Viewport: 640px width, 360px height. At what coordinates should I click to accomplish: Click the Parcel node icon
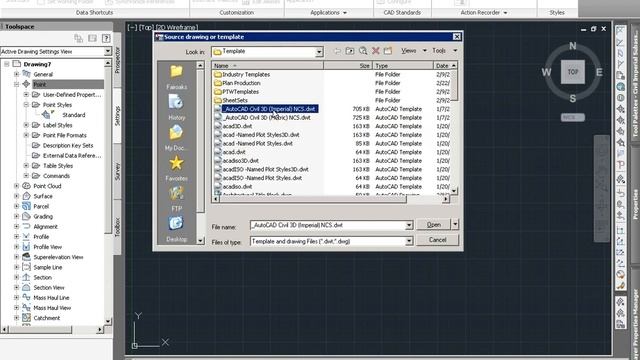pyautogui.click(x=27, y=206)
